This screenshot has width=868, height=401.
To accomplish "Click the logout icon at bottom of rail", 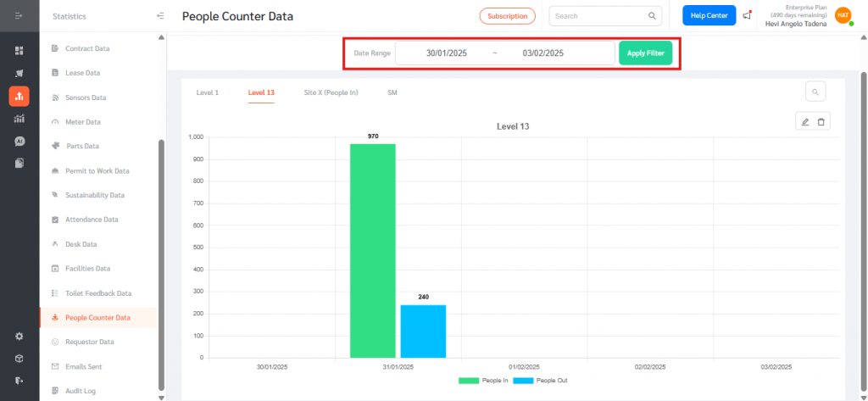I will click(19, 381).
